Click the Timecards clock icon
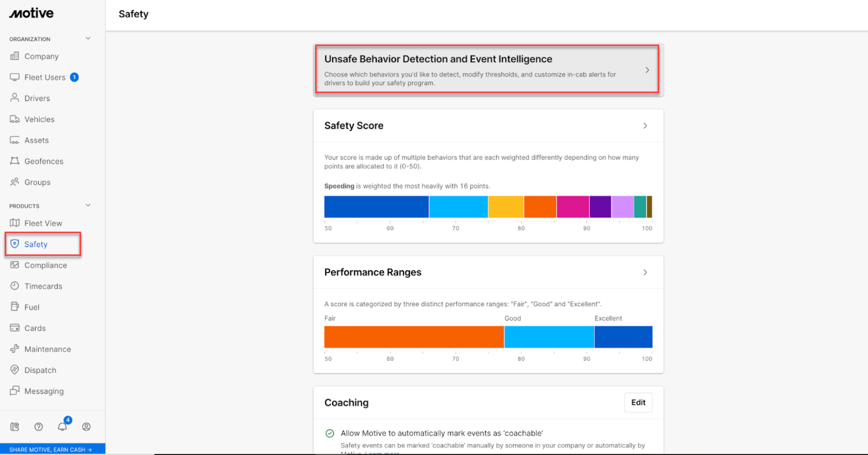 point(14,286)
